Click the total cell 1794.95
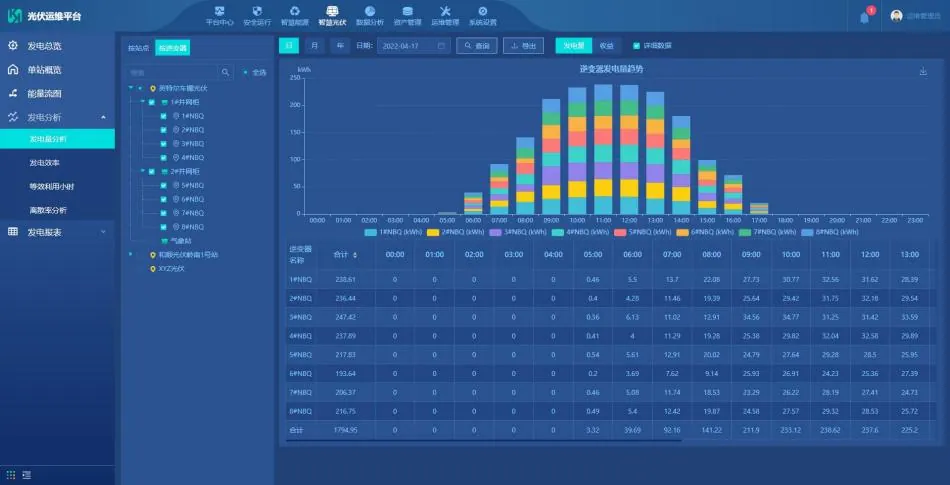 pos(345,431)
